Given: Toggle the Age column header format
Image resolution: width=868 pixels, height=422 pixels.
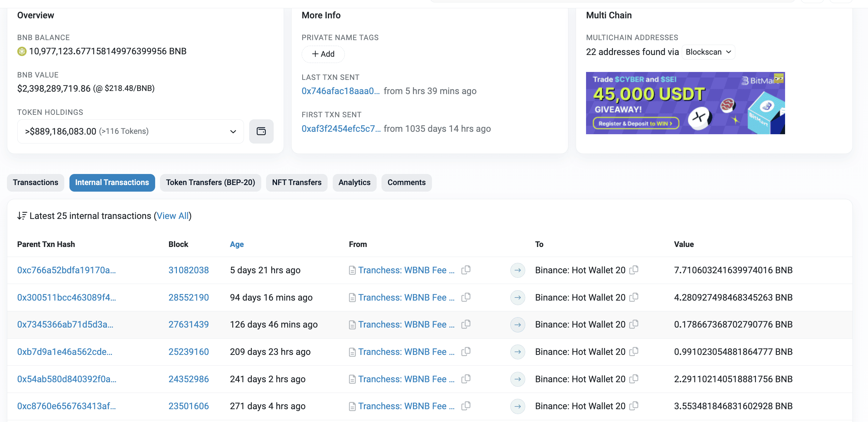Looking at the screenshot, I should [237, 244].
